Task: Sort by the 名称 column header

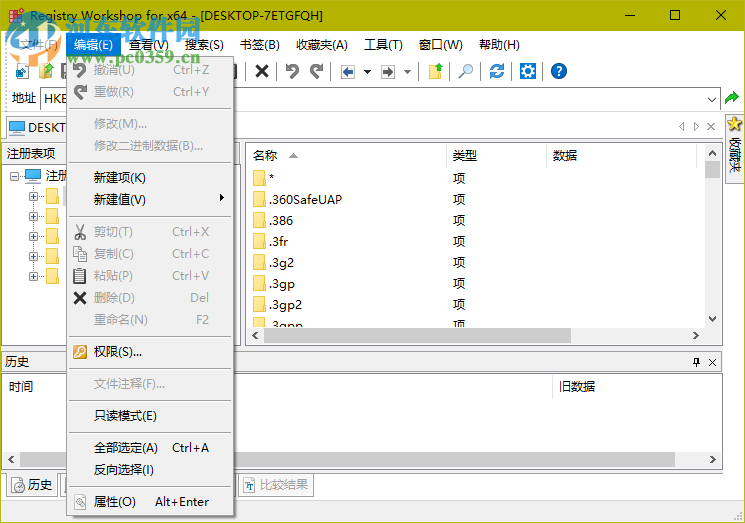Action: 347,156
